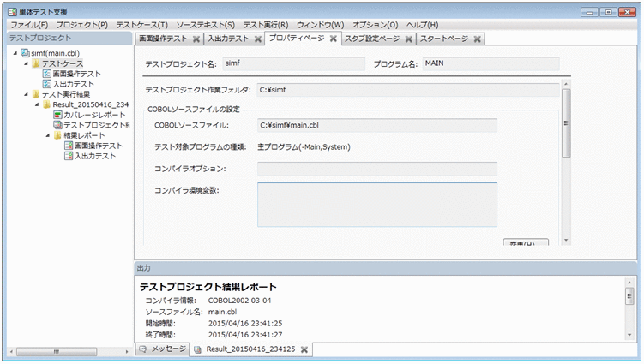Open the ファイル(F) menu

pyautogui.click(x=29, y=25)
